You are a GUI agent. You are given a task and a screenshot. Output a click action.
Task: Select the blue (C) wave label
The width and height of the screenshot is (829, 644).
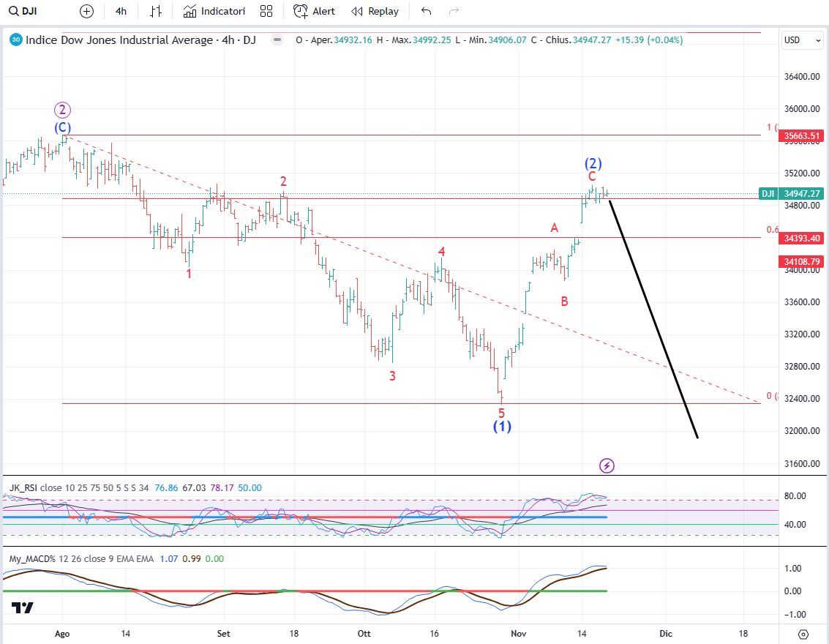62,127
